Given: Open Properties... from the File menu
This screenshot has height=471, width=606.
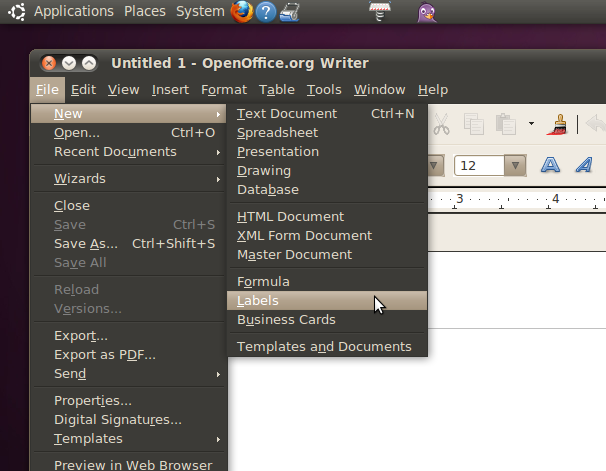Looking at the screenshot, I should (128, 400).
